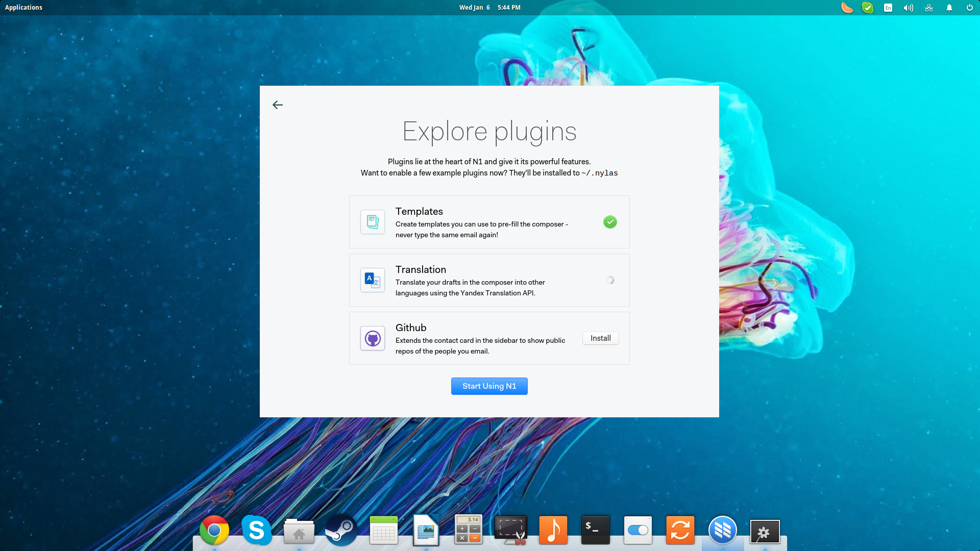Open the network indicator
980x551 pixels.
[929, 8]
